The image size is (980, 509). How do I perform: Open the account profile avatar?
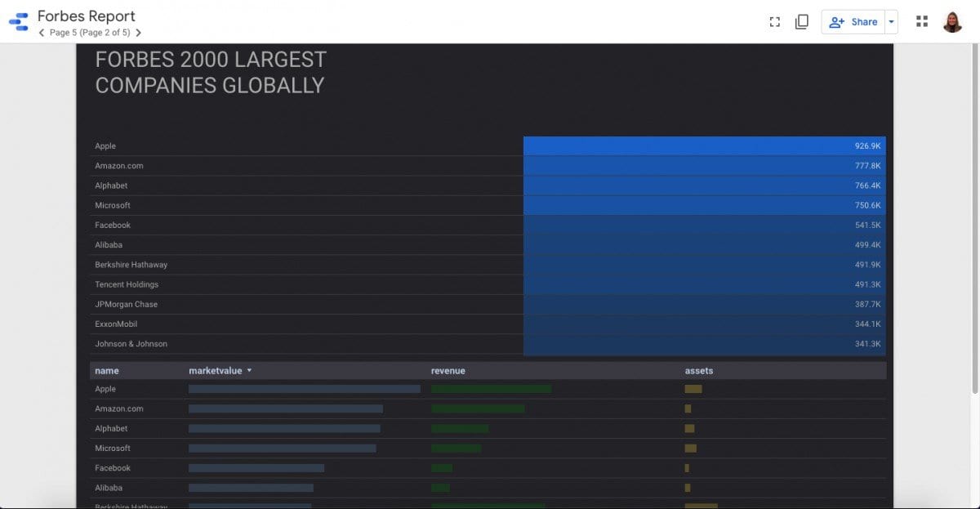(x=952, y=22)
